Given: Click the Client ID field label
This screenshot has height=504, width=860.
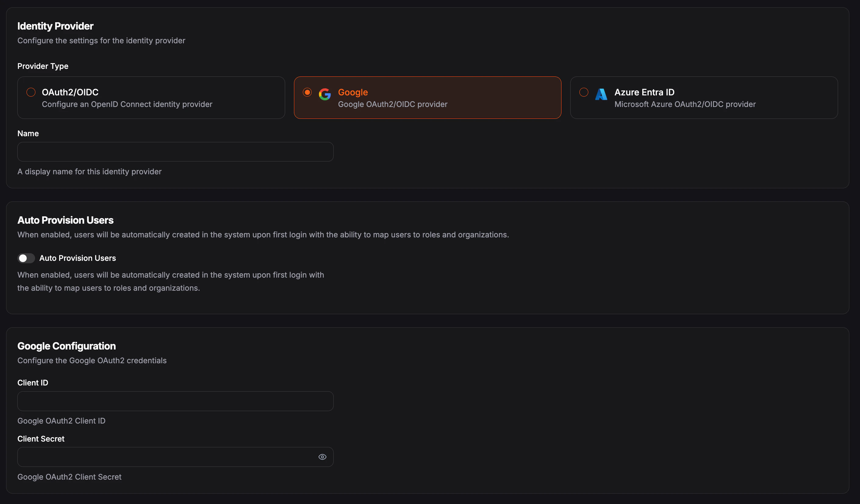Looking at the screenshot, I should click(33, 383).
